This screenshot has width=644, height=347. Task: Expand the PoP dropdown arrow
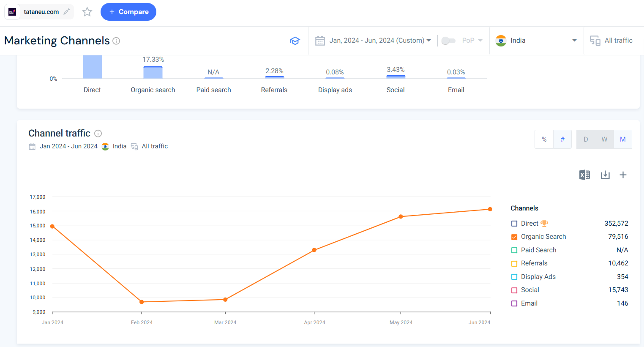point(480,41)
